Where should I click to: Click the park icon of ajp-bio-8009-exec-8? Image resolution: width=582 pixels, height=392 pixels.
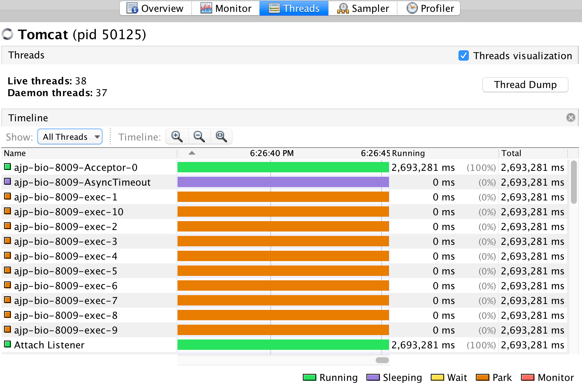pyautogui.click(x=7, y=315)
